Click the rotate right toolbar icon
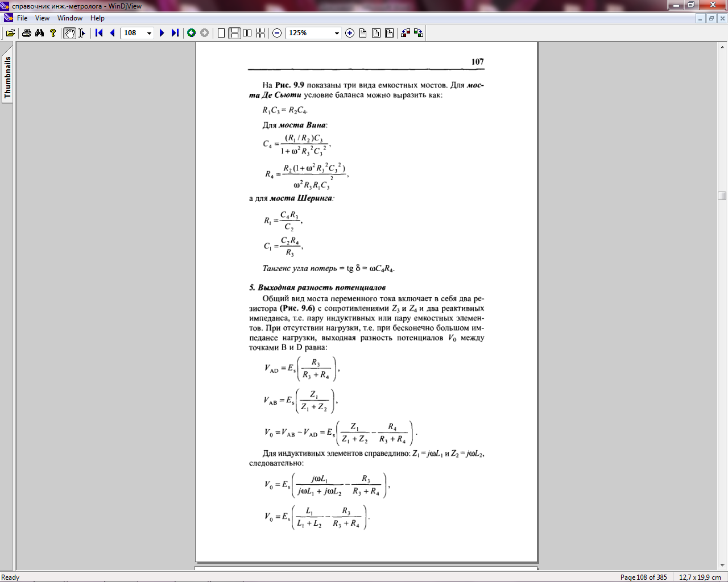The height and width of the screenshot is (582, 728). (x=419, y=33)
